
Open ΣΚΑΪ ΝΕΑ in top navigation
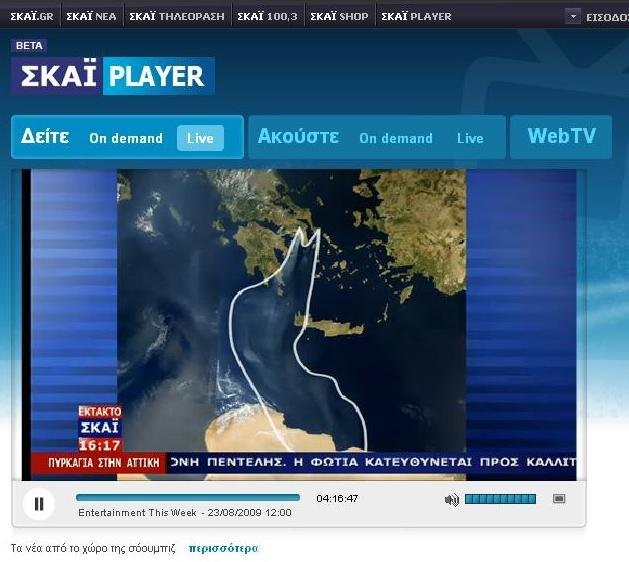[x=91, y=16]
